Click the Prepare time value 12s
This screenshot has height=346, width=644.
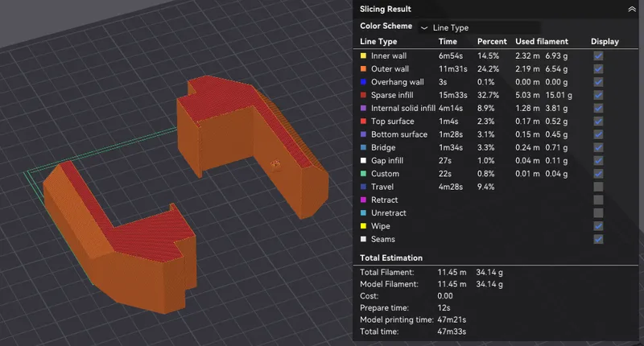pos(444,308)
